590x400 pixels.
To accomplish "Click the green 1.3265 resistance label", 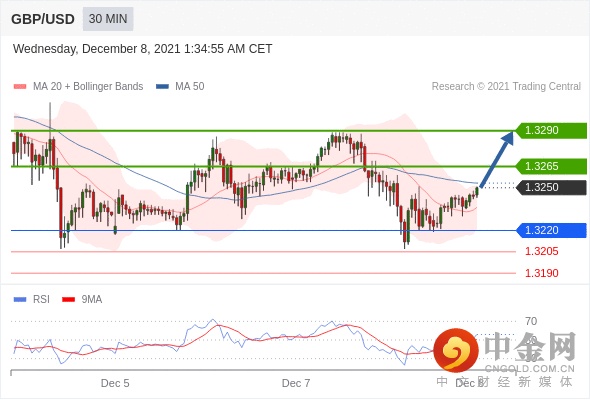I will [x=551, y=166].
